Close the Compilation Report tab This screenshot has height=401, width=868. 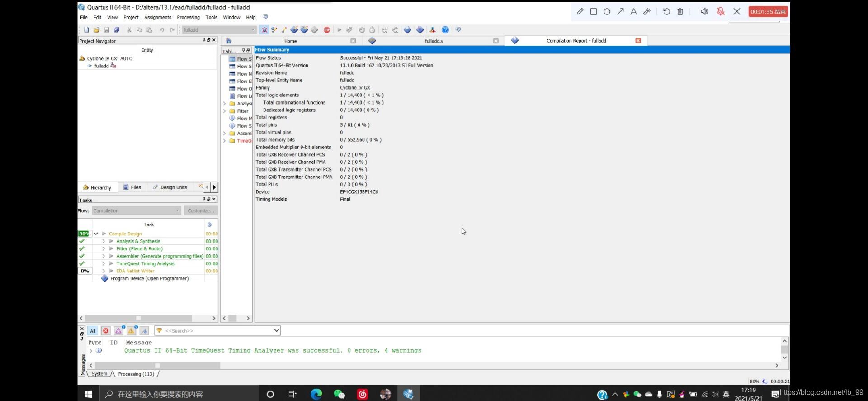(638, 41)
